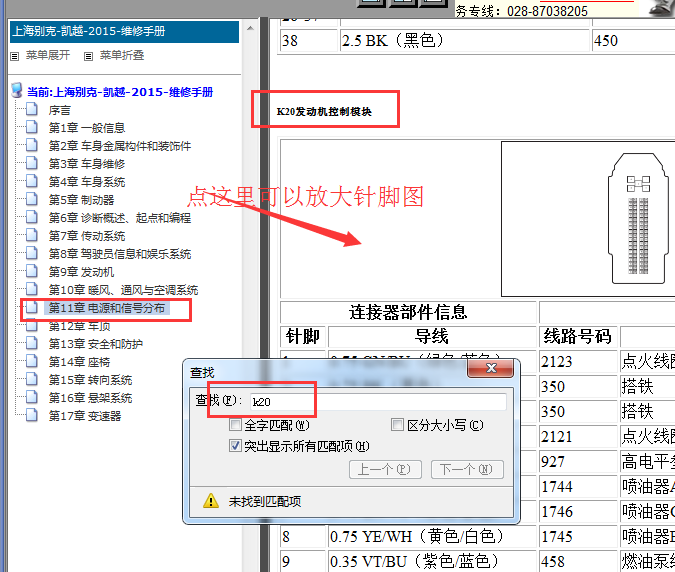The width and height of the screenshot is (675, 572).
Task: Open 第16章 悬架系统
Action: (x=90, y=398)
